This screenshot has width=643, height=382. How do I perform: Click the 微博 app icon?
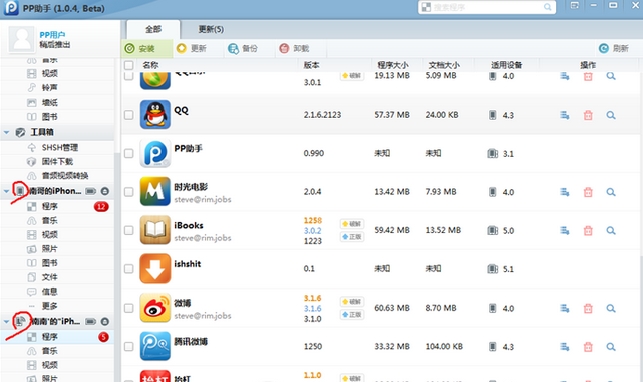pyautogui.click(x=155, y=307)
